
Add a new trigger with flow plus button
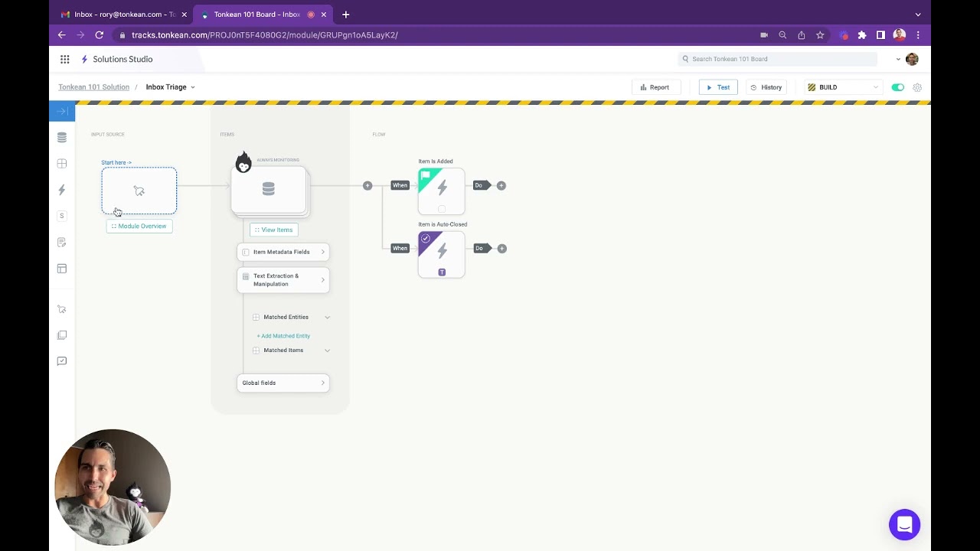(x=367, y=185)
